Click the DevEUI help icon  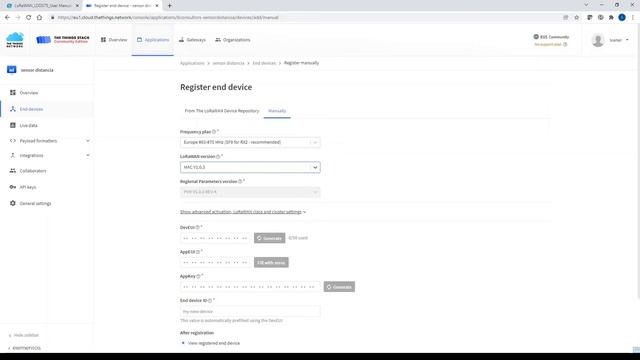pyautogui.click(x=198, y=227)
